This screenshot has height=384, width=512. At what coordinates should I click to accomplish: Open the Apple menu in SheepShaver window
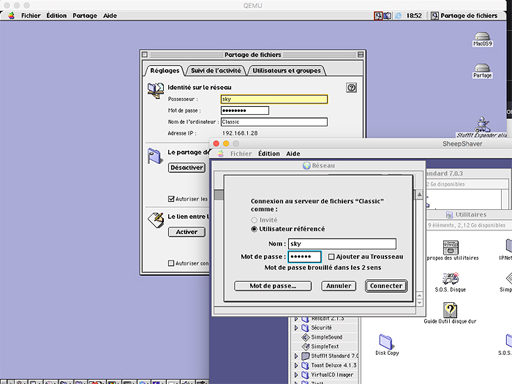221,154
